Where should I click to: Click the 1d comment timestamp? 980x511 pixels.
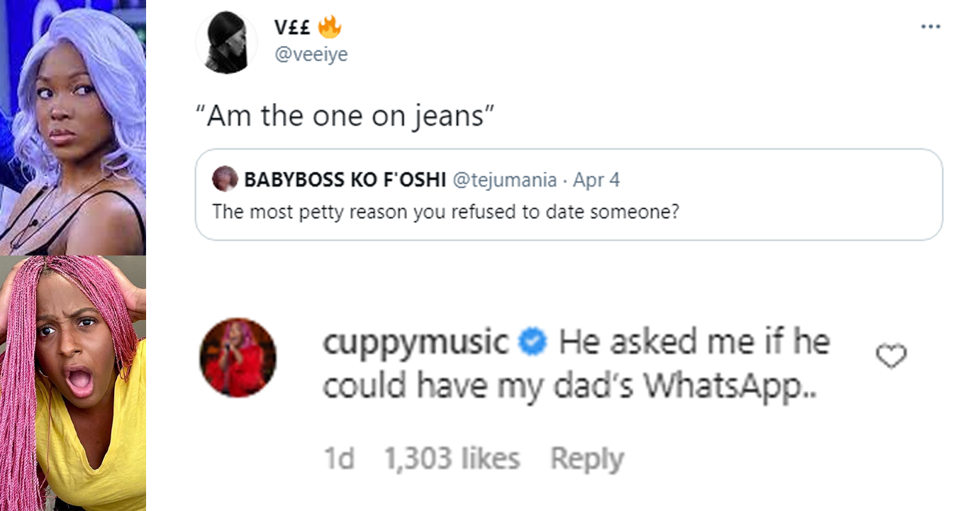tap(339, 459)
